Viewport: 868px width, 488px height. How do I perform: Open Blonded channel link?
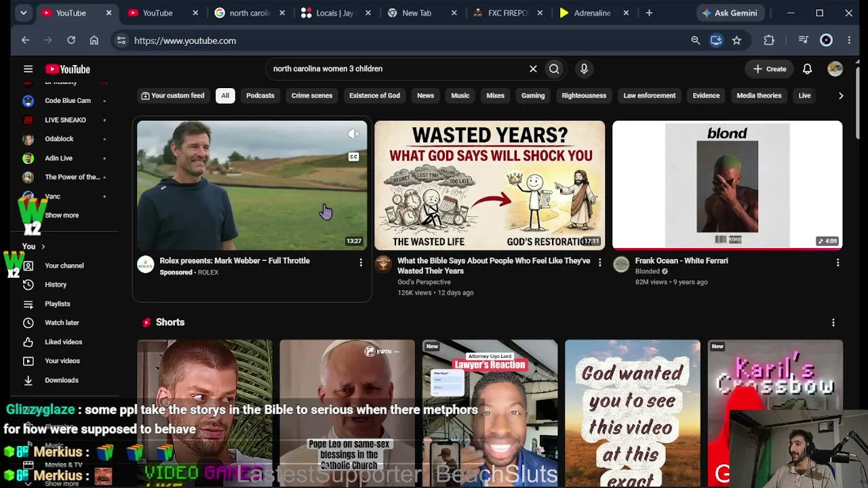[648, 271]
